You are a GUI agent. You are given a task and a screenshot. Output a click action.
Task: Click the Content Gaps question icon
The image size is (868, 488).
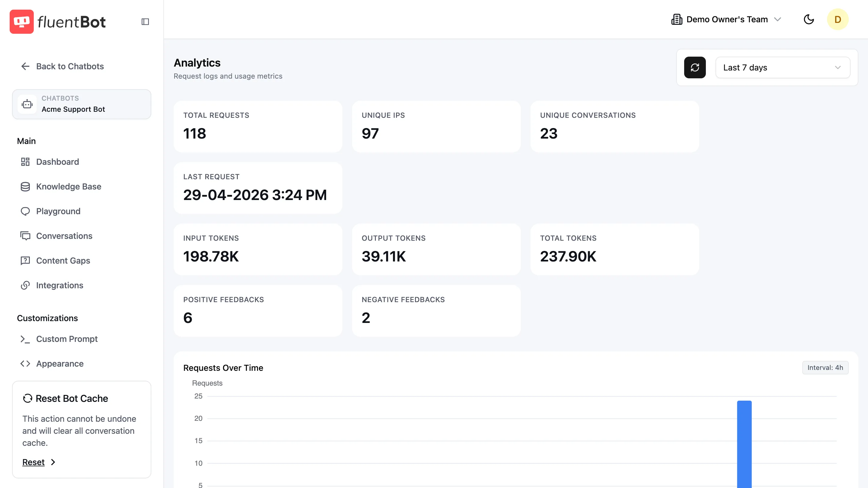(25, 261)
